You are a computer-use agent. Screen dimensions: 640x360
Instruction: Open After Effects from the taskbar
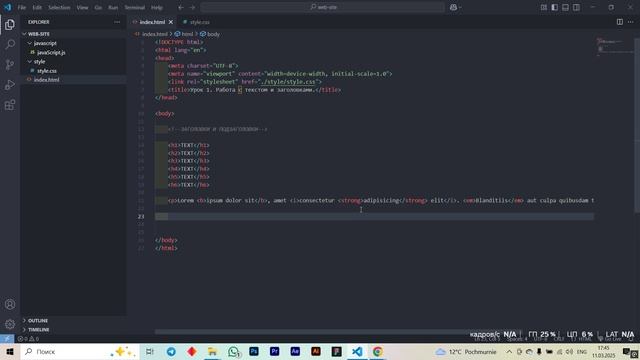[x=295, y=351]
